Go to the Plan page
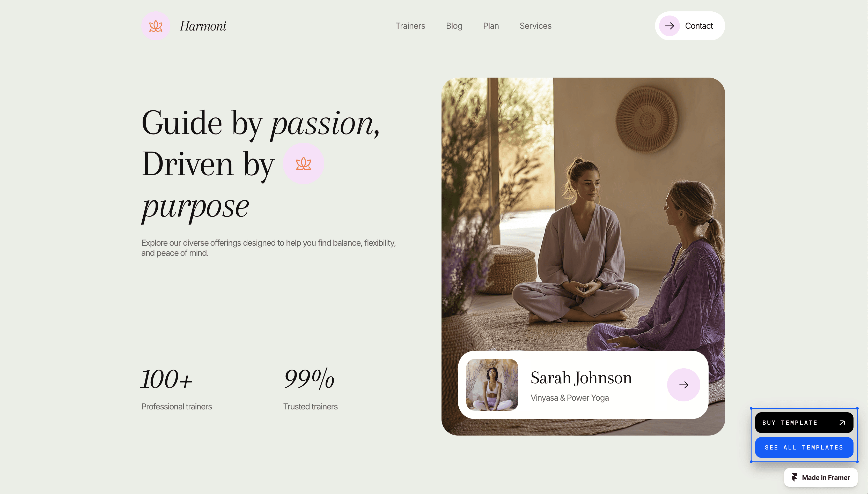 click(x=491, y=26)
